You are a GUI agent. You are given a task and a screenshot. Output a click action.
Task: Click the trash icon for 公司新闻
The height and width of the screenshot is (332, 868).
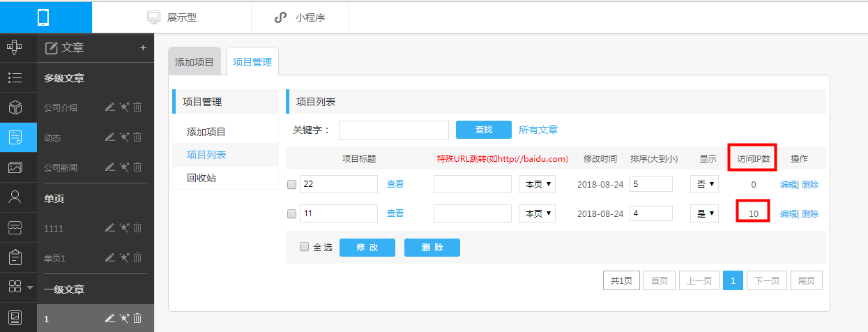click(137, 167)
